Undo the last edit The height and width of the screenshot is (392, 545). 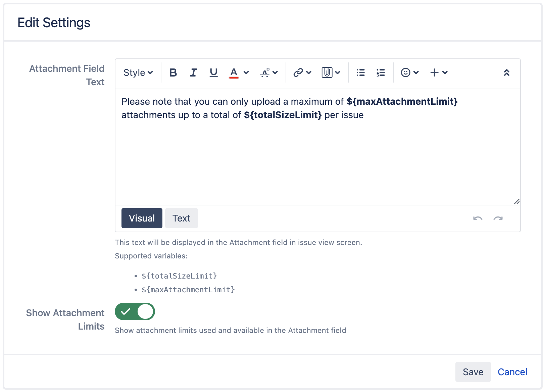point(478,218)
